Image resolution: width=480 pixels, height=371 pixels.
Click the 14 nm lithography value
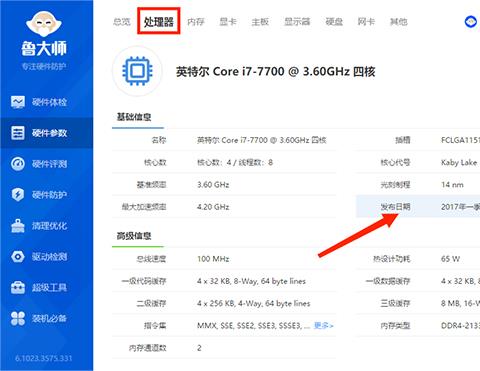coord(452,185)
